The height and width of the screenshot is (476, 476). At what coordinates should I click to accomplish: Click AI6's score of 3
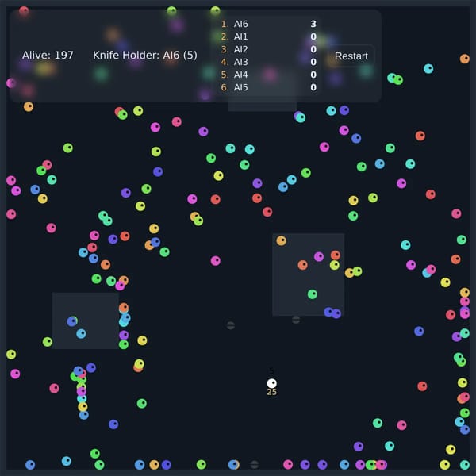[313, 24]
